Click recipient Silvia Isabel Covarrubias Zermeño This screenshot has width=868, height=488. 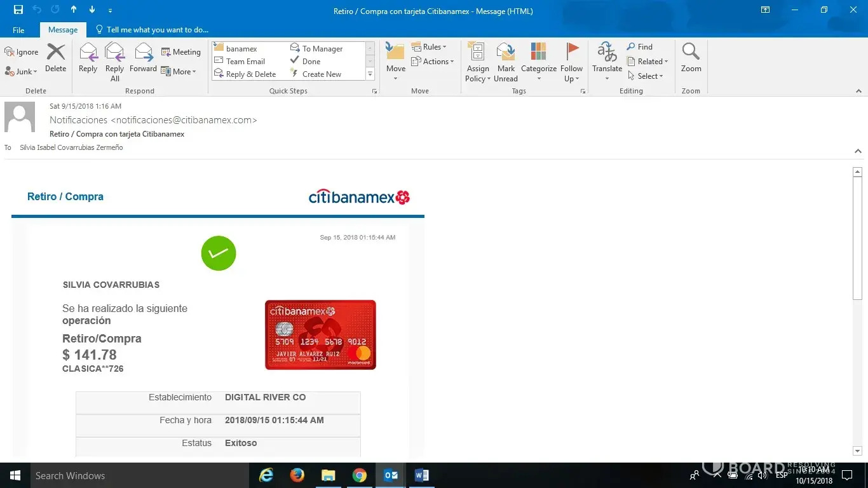(x=71, y=147)
